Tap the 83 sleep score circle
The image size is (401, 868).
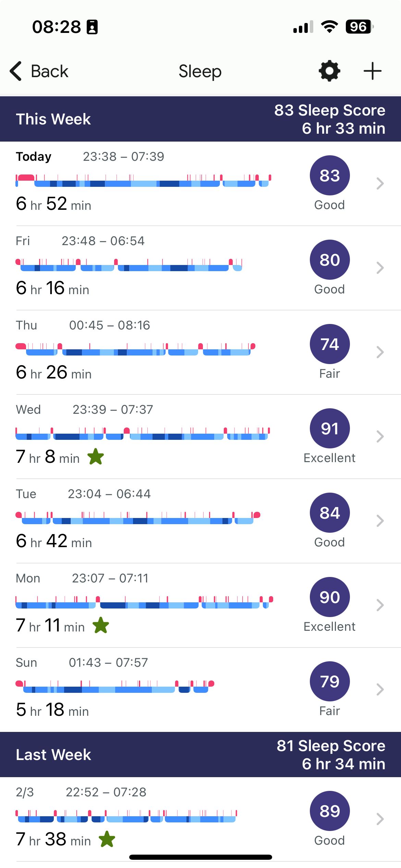coord(330,176)
